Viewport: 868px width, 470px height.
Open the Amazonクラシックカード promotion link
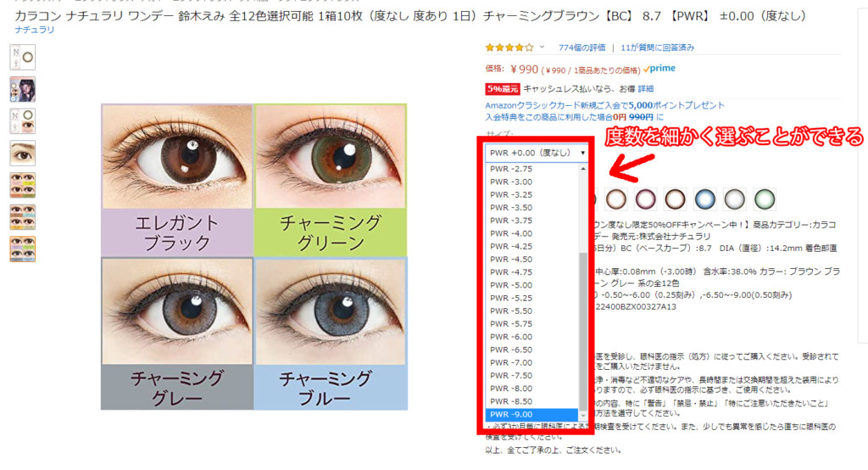[604, 105]
